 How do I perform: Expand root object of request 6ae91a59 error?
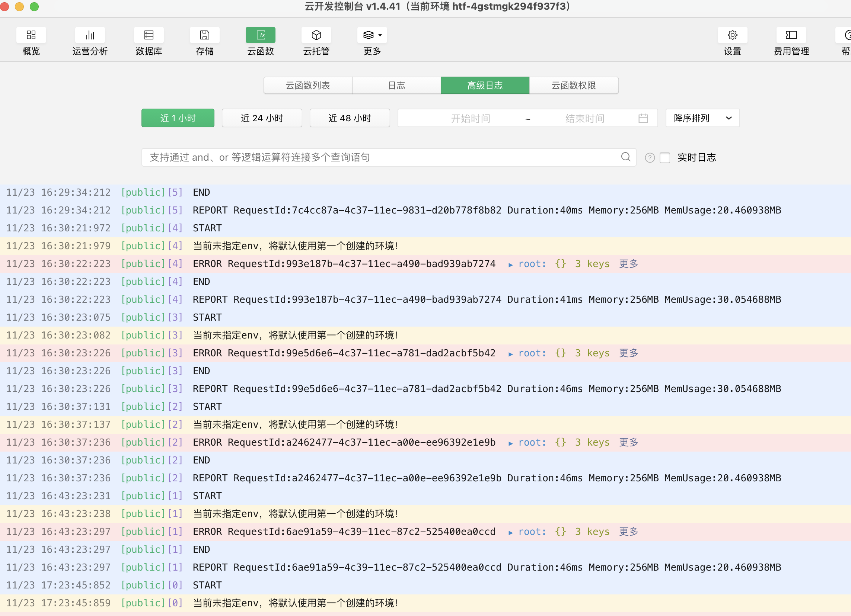[x=510, y=532]
